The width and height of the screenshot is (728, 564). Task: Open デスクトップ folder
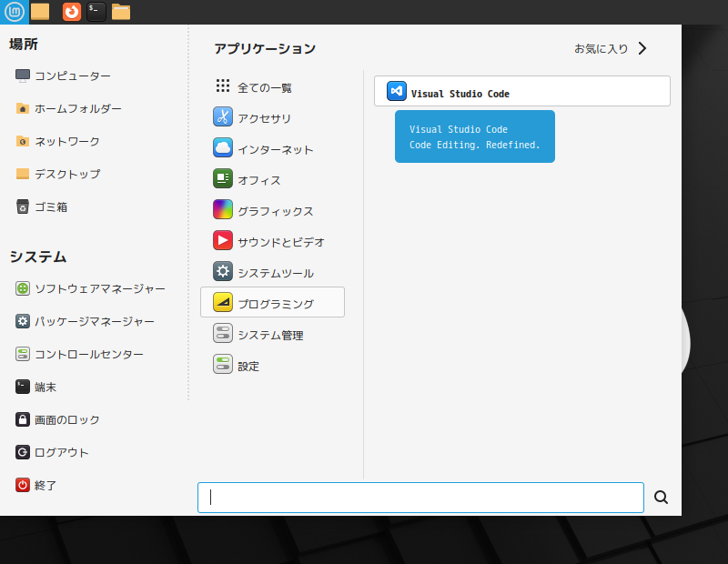(58, 174)
